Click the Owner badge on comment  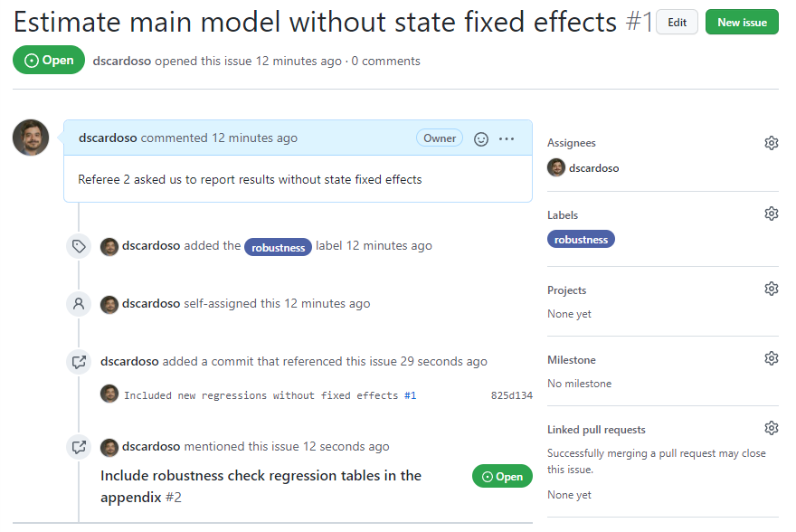click(440, 138)
